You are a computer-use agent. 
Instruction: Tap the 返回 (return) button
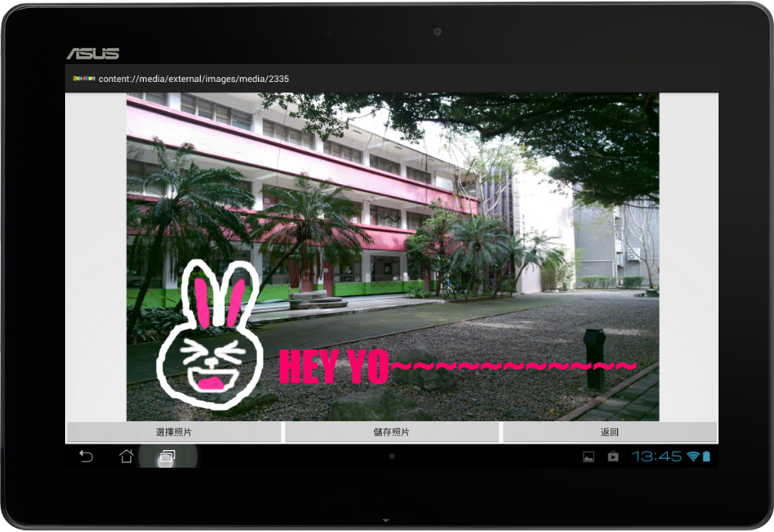pos(609,432)
